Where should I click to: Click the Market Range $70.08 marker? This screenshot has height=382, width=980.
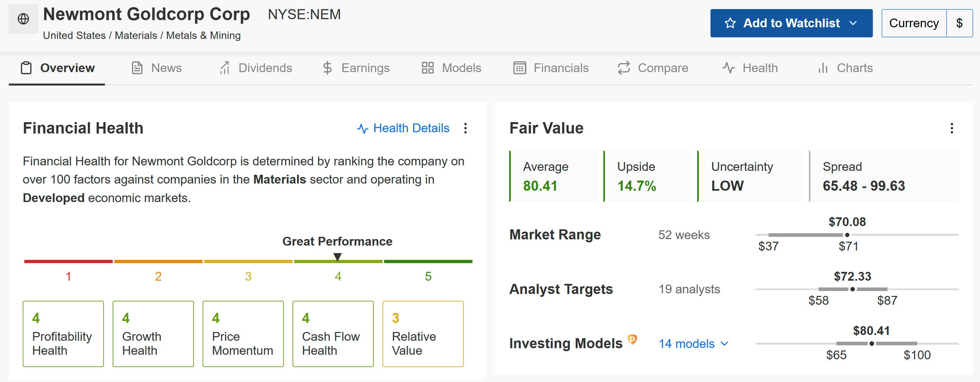(x=847, y=235)
